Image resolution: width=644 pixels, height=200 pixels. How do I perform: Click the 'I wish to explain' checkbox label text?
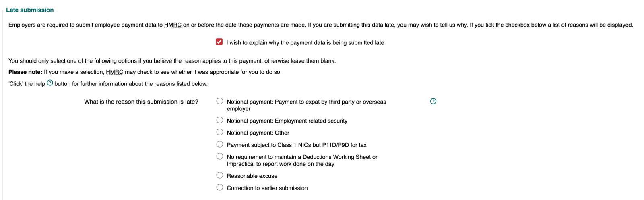[x=305, y=43]
